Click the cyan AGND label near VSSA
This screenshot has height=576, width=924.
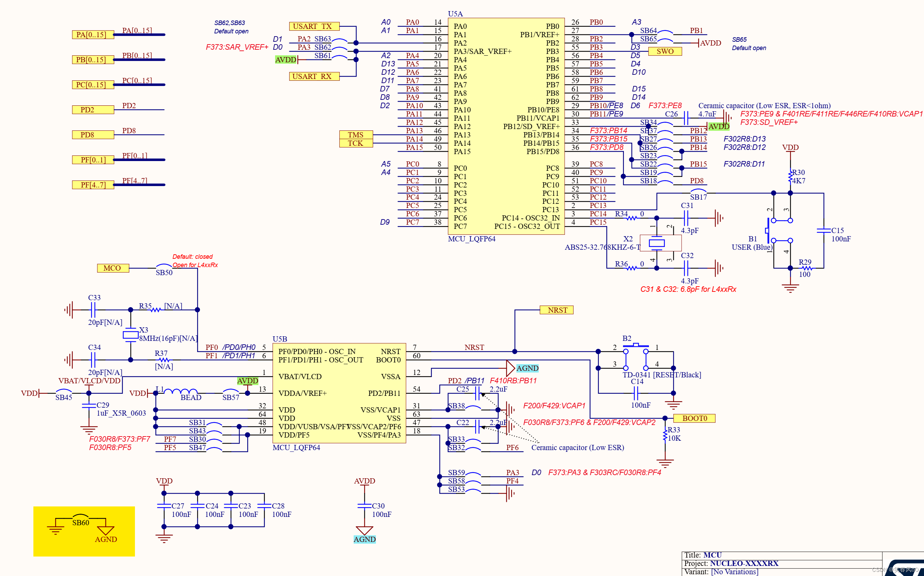click(527, 368)
